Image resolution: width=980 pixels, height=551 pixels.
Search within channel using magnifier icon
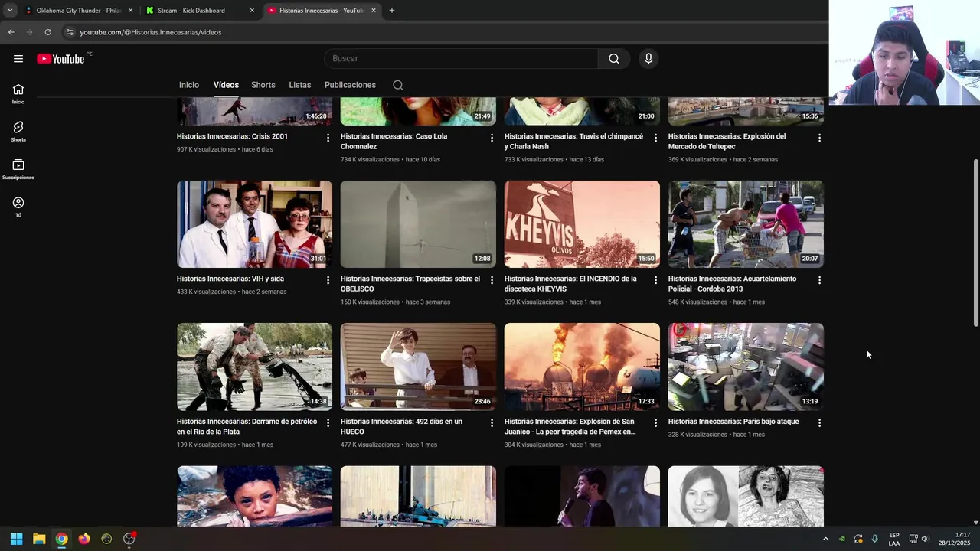point(398,85)
